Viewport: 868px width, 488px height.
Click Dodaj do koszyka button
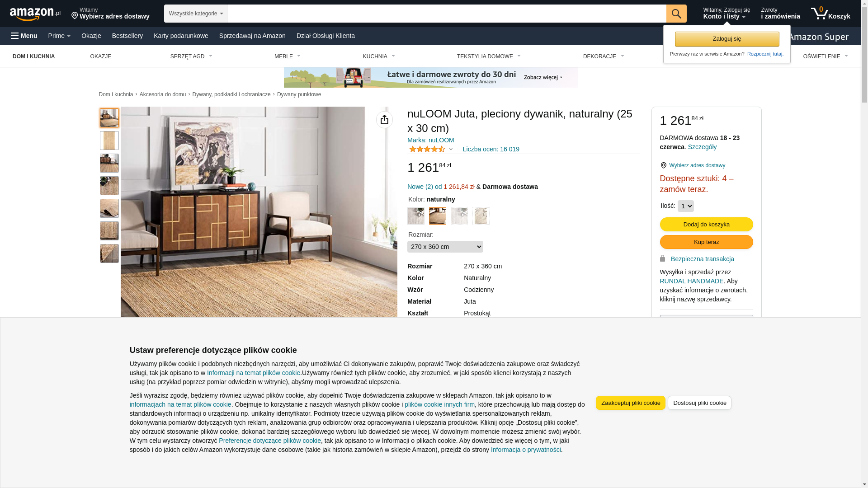point(707,225)
